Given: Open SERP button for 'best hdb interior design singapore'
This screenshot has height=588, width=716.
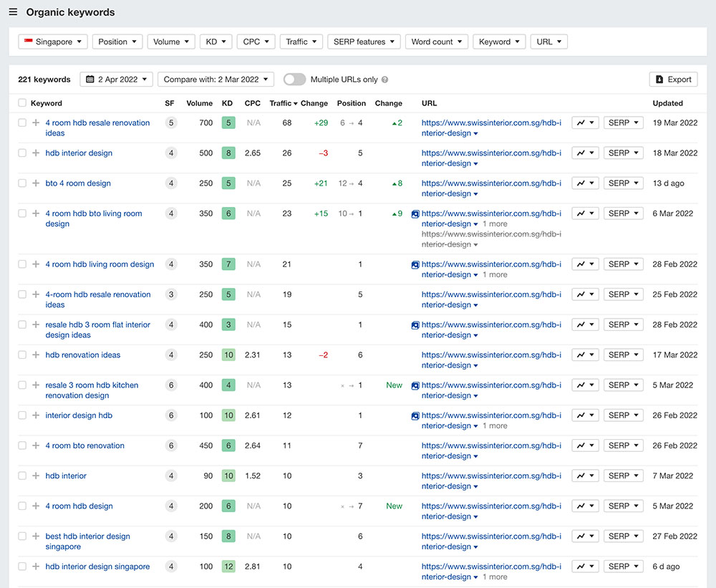Looking at the screenshot, I should pos(623,536).
